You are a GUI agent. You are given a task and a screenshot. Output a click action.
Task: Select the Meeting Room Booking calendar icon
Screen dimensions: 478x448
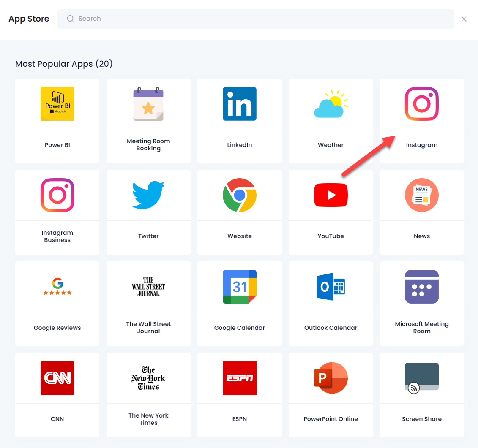pos(148,104)
